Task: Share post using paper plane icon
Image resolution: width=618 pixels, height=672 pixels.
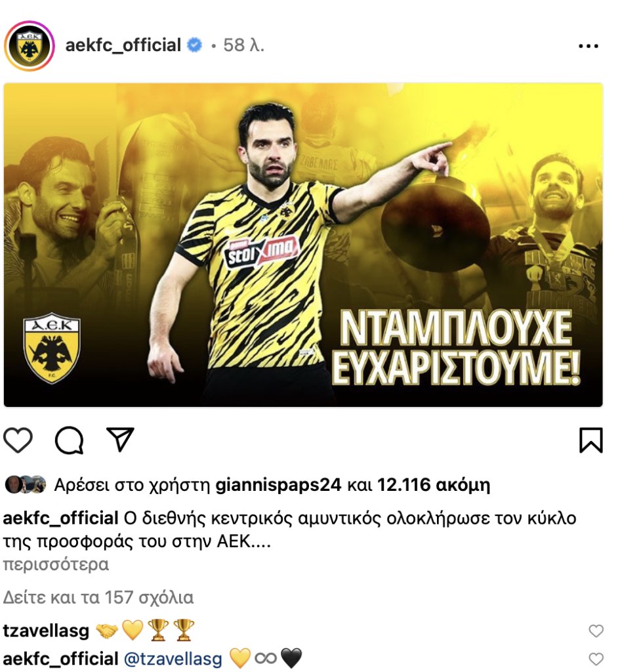Action: click(121, 439)
